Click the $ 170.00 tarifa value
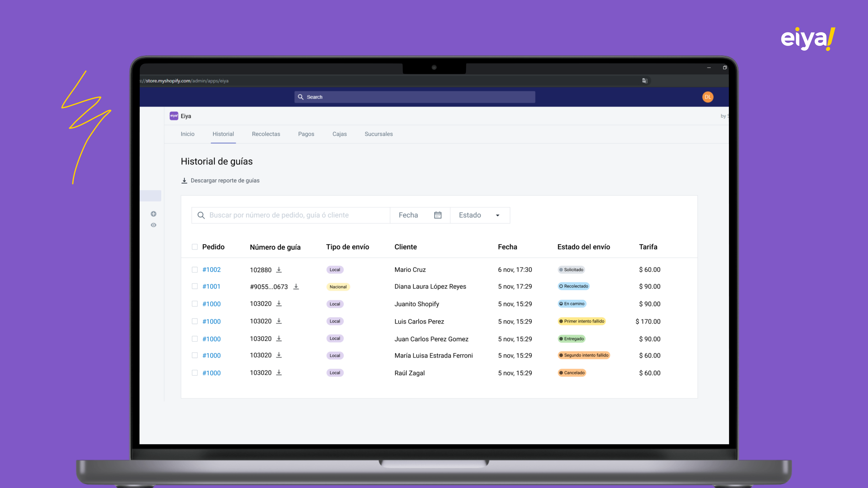 [648, 322]
